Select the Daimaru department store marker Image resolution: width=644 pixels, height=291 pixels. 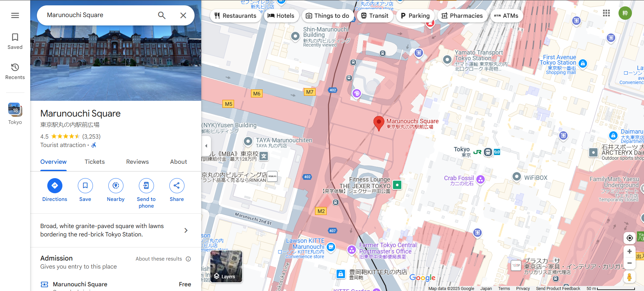[x=613, y=135]
